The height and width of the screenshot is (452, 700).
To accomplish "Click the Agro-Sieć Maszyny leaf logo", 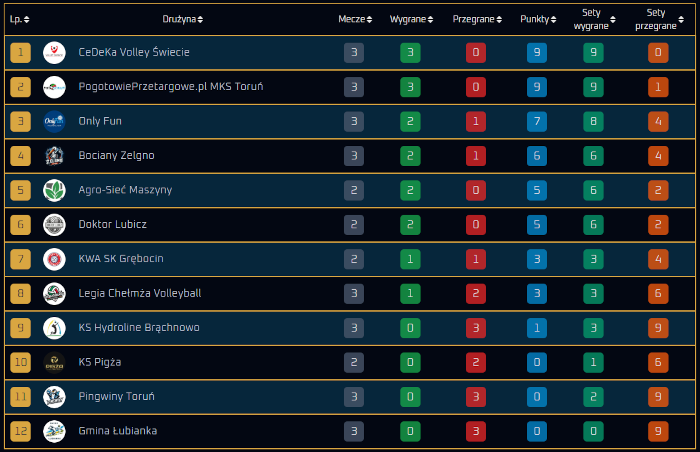I will (54, 190).
